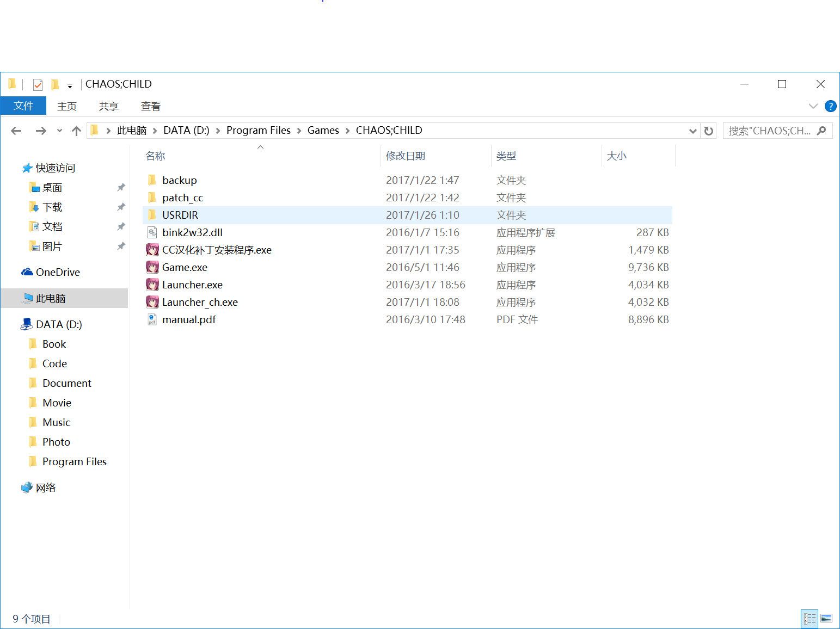Click the Properties quick access toolbar icon
This screenshot has width=840, height=629.
click(x=38, y=84)
